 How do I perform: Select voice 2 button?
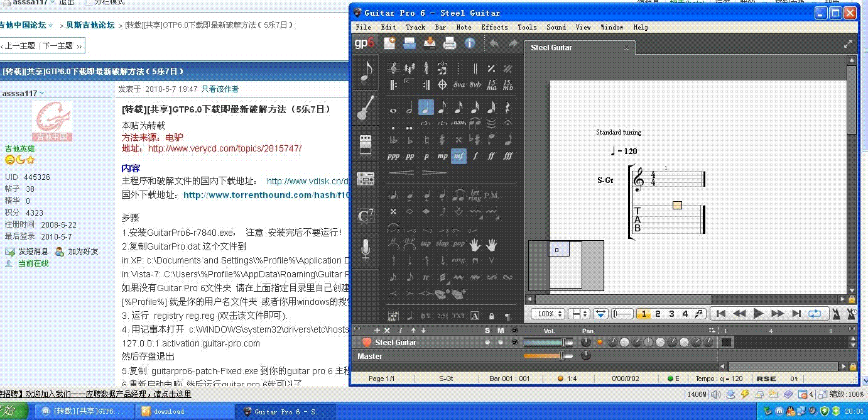click(x=658, y=314)
